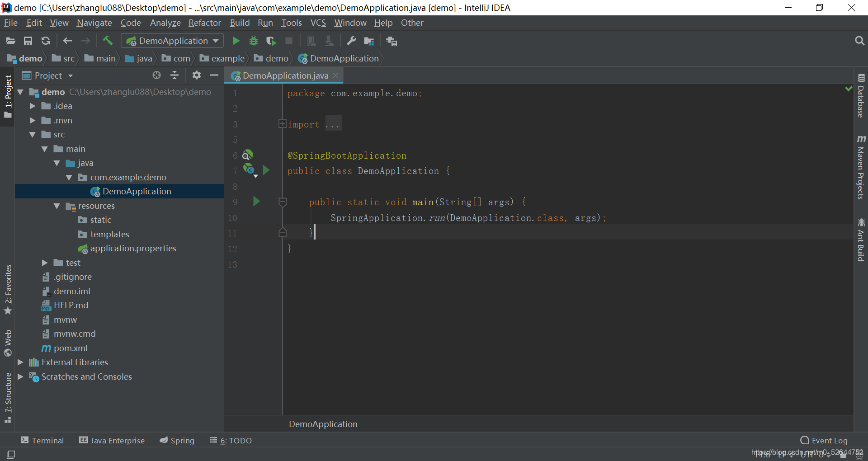Open the Spring tool window

tap(177, 440)
